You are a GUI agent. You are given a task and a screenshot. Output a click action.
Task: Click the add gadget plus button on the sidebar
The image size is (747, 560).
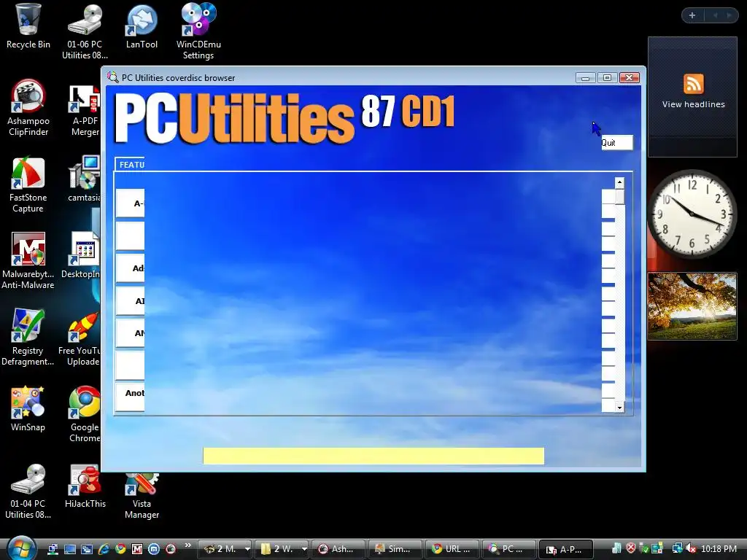[x=692, y=15]
